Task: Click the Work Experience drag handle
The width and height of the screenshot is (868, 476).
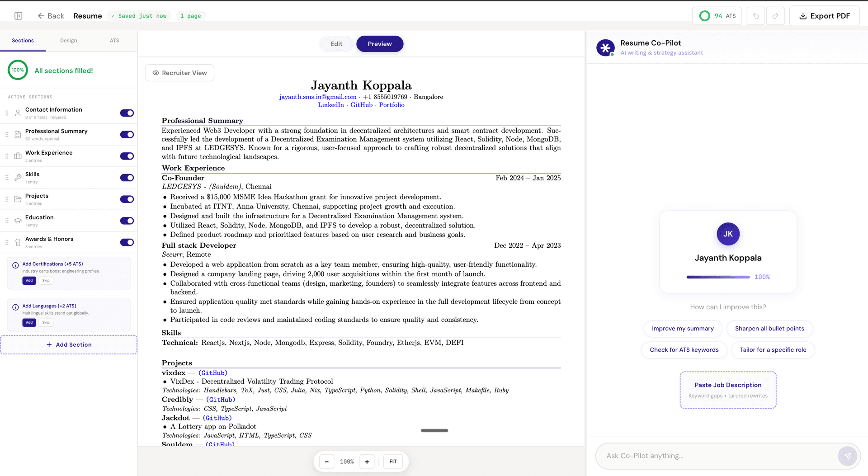Action: point(7,156)
